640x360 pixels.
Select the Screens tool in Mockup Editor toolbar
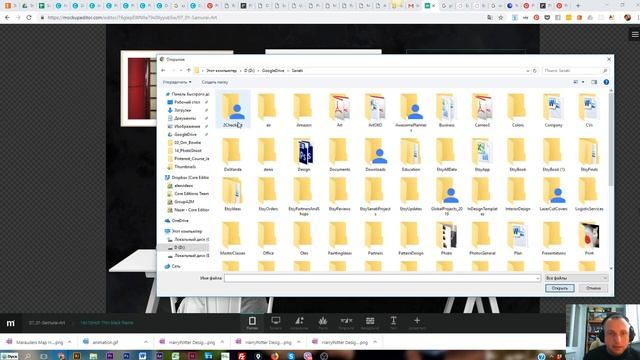276,322
